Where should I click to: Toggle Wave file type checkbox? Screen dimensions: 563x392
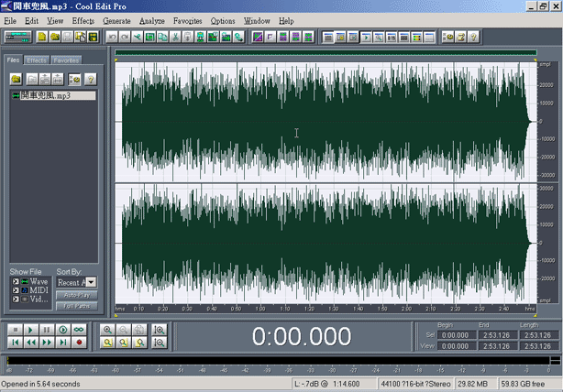pyautogui.click(x=16, y=281)
